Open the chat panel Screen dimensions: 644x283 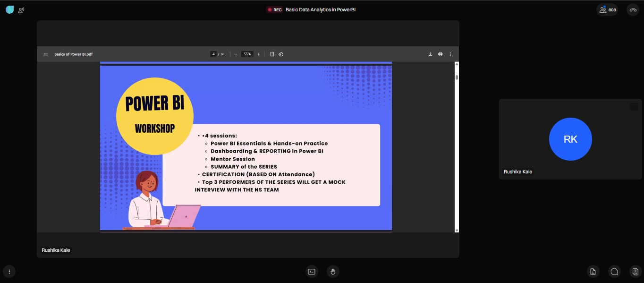[614, 271]
